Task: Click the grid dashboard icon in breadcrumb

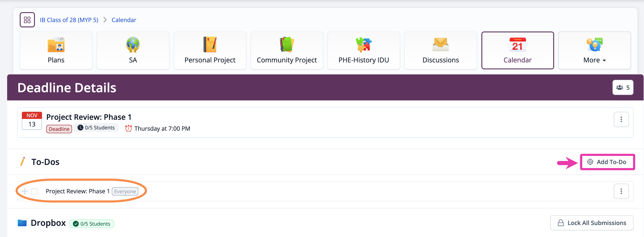Action: (x=27, y=20)
